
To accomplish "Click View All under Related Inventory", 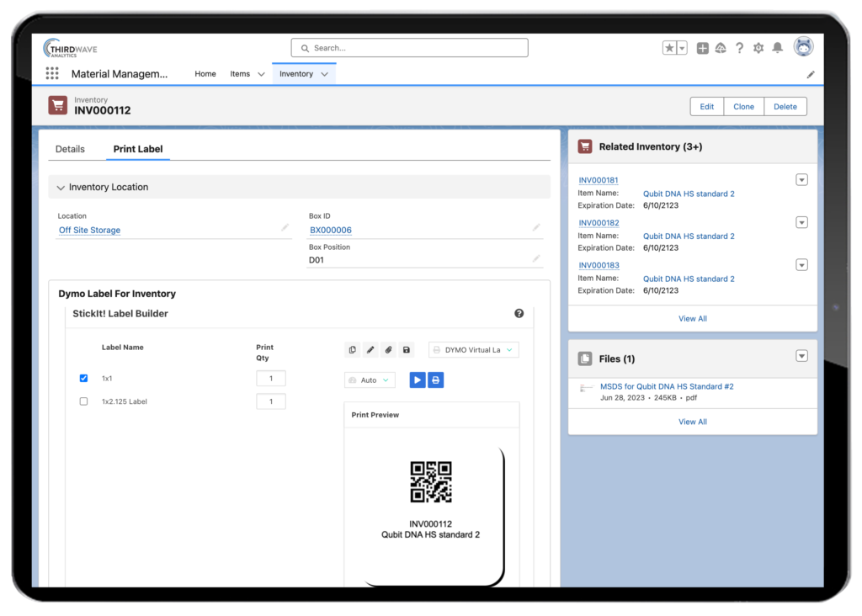I will [x=693, y=318].
